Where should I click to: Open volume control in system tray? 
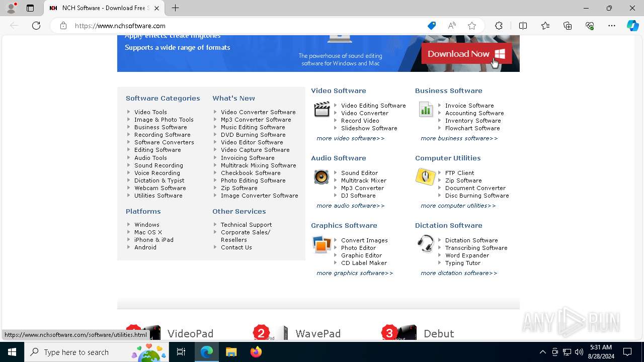point(579,352)
